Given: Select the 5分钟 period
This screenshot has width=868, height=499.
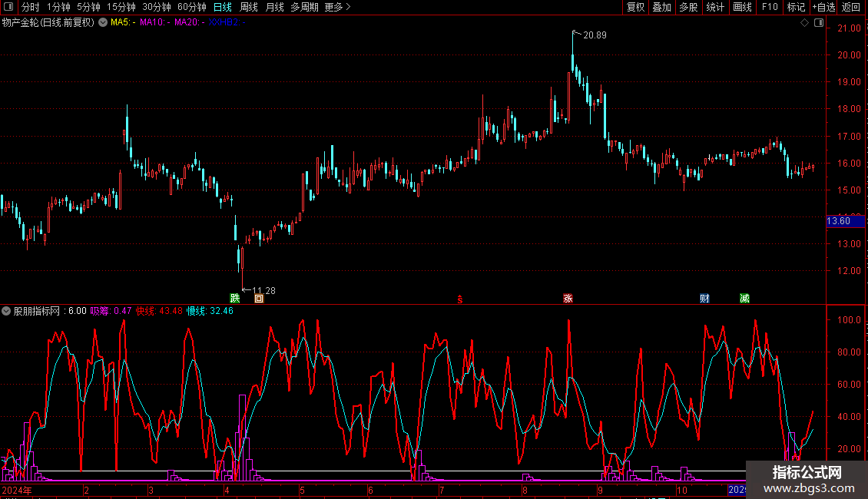Looking at the screenshot, I should (x=88, y=7).
